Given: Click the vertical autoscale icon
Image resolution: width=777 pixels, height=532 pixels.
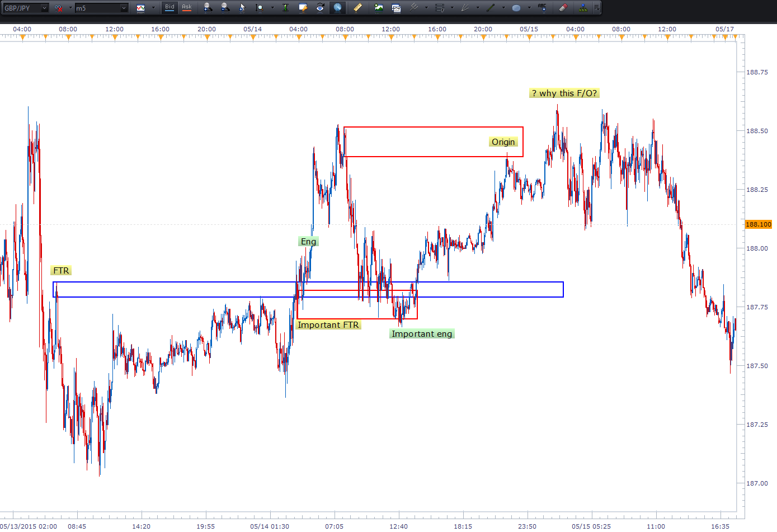Looking at the screenshot, I should (285, 8).
